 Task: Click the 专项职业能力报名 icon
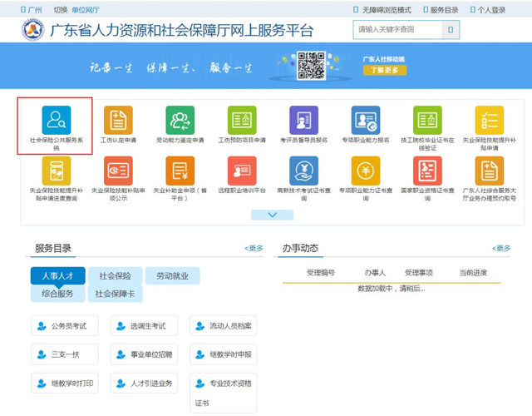pyautogui.click(x=365, y=121)
